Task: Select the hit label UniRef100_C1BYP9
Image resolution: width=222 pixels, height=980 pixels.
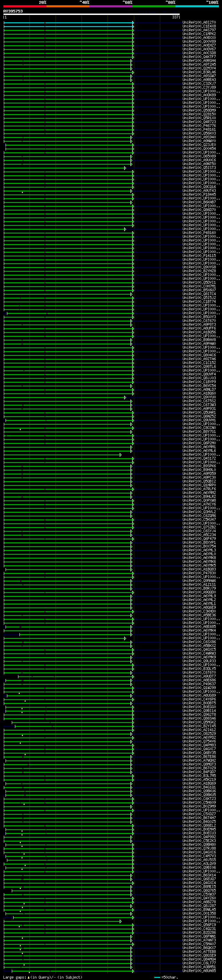Action: (199, 382)
